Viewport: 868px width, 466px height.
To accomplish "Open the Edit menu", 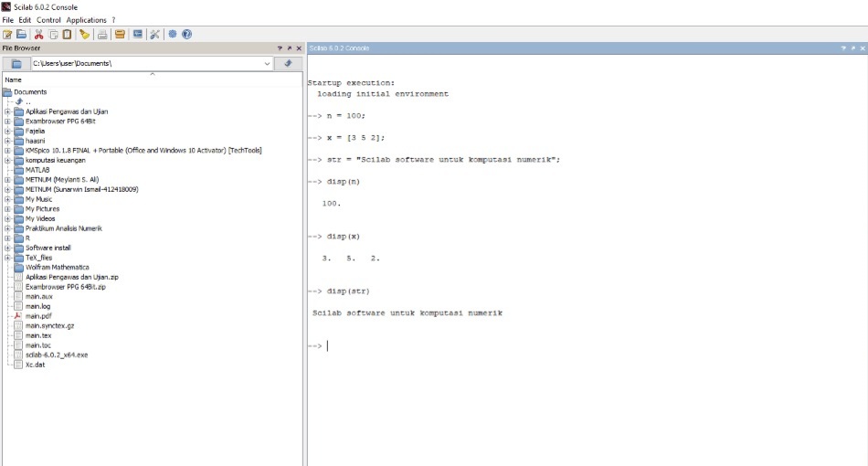I will 25,20.
